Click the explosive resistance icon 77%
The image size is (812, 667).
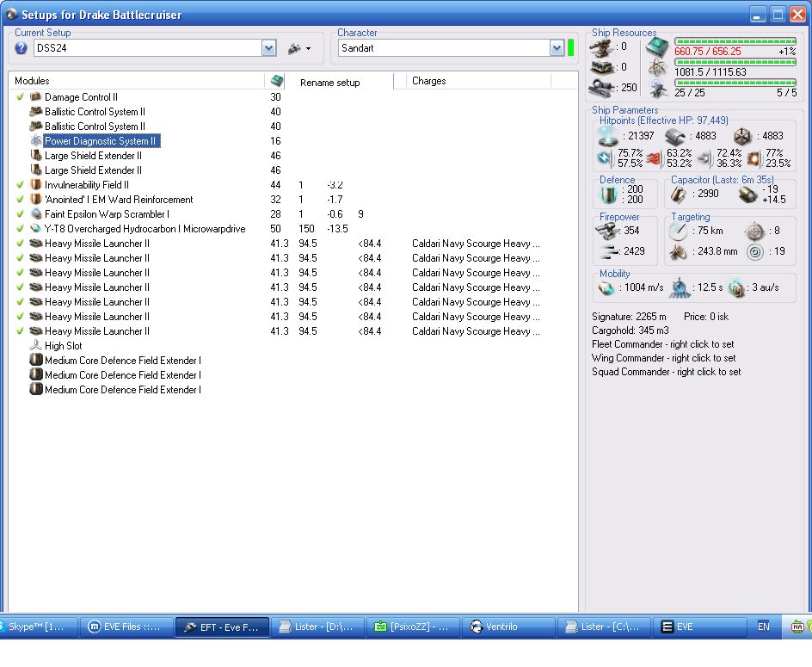pos(754,157)
